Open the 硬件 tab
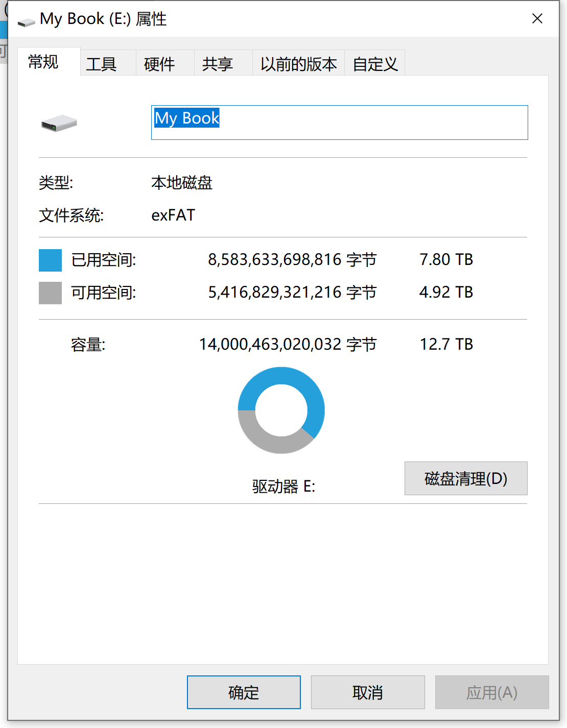This screenshot has width=567, height=728. pyautogui.click(x=160, y=62)
